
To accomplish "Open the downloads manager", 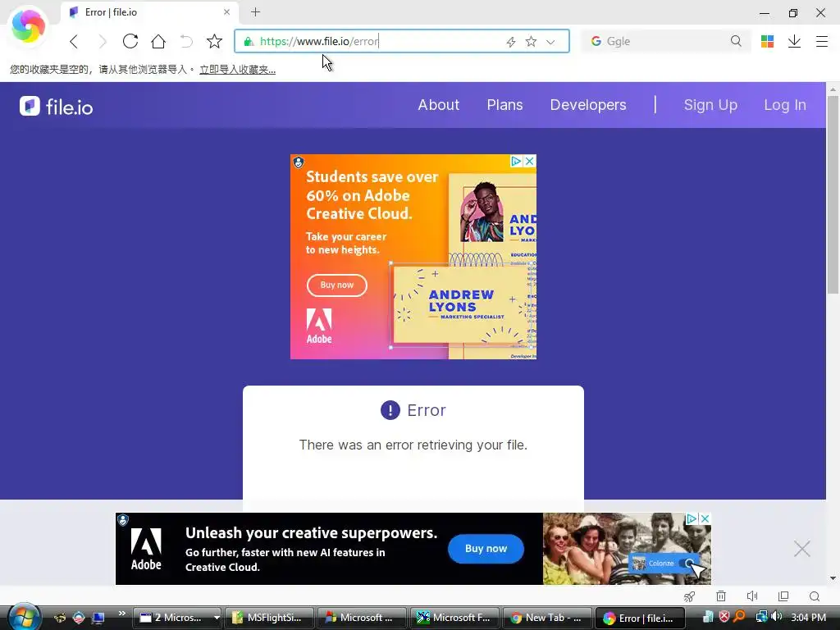I will (x=794, y=41).
